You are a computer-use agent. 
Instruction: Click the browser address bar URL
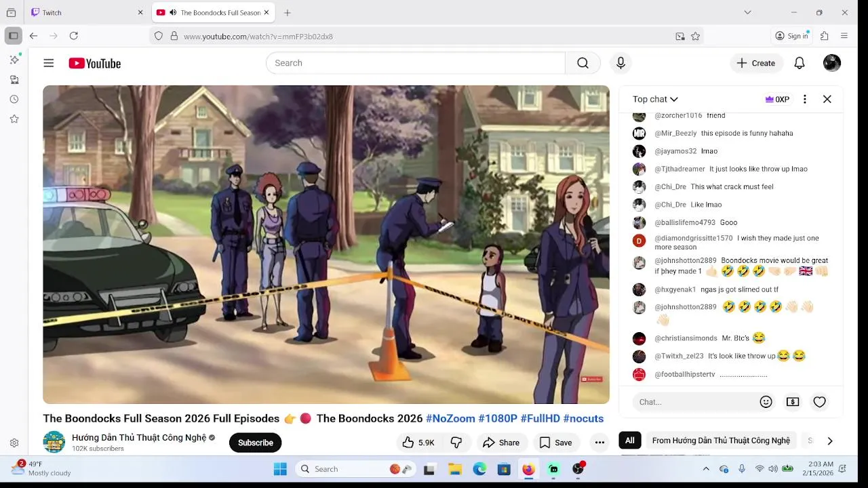[258, 37]
